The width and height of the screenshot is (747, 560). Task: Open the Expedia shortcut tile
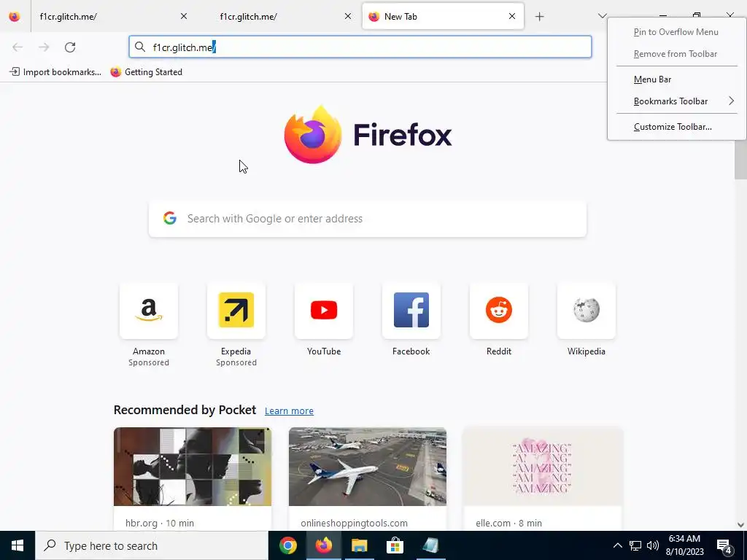click(x=236, y=311)
